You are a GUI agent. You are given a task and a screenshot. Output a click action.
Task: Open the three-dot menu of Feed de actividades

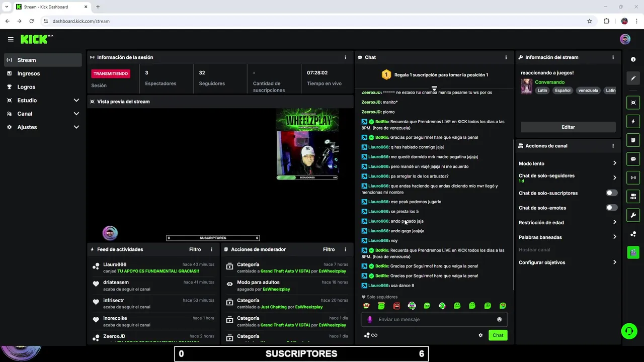click(x=211, y=249)
